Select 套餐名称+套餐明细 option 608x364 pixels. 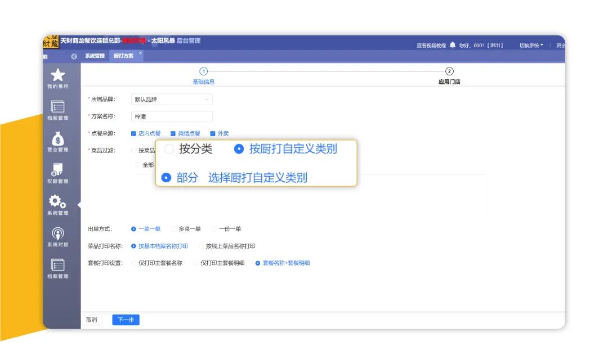257,263
